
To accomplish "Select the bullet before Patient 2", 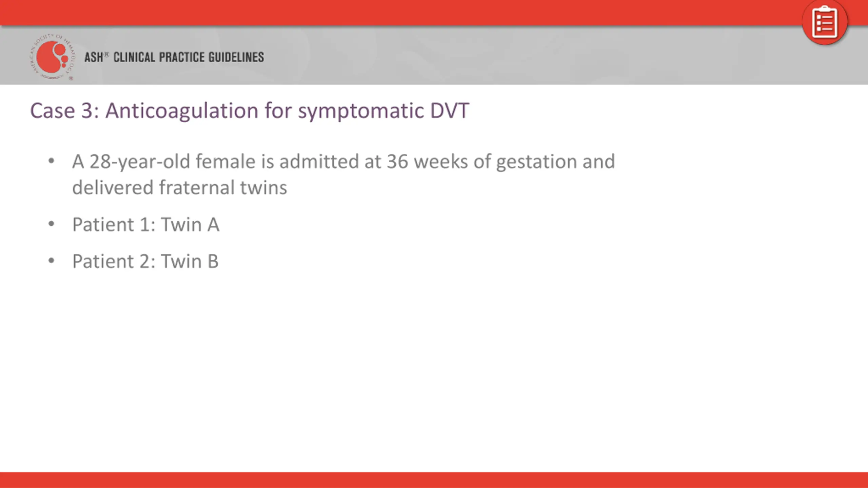I will [51, 261].
